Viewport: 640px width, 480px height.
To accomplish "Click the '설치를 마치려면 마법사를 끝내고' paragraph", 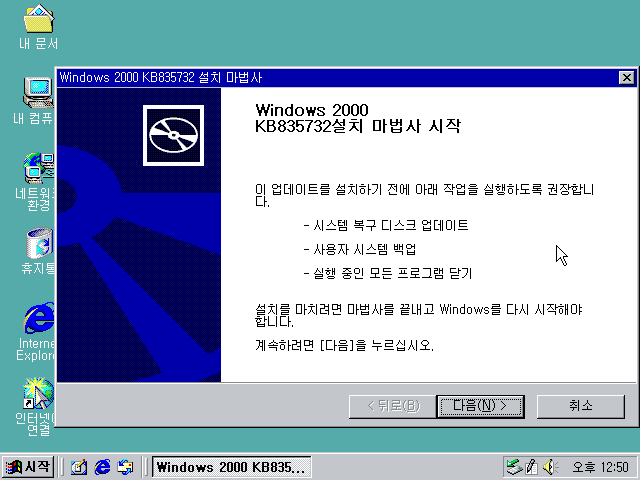I will click(x=419, y=315).
